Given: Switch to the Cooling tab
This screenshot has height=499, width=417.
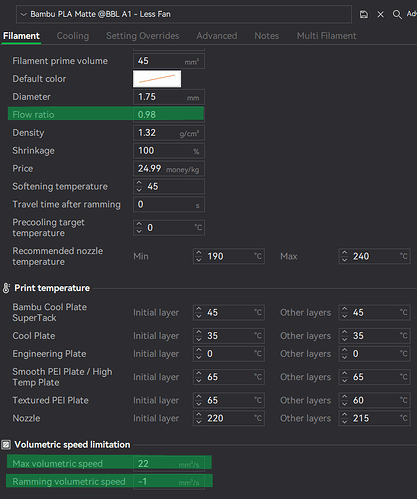Looking at the screenshot, I should (73, 36).
